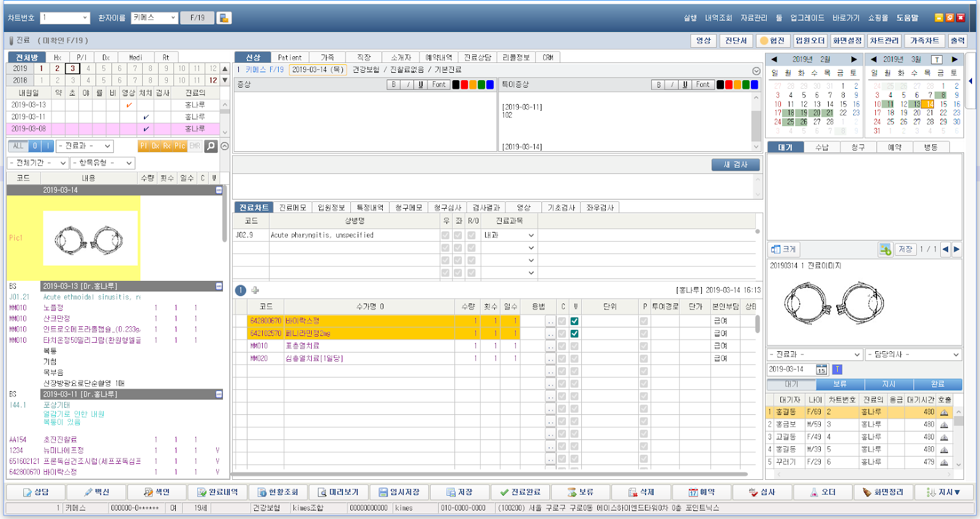Click the add image icon left of 저장
This screenshot has height=519, width=980.
click(x=885, y=250)
